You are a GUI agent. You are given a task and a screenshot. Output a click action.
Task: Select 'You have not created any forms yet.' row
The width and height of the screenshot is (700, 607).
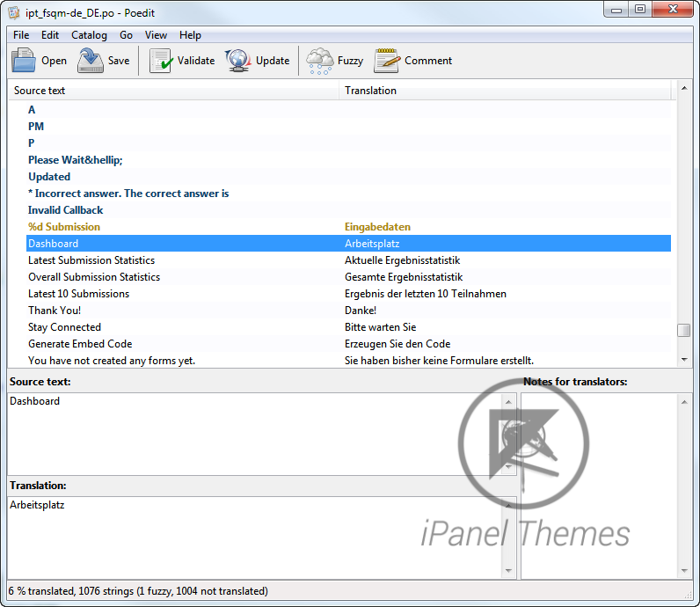348,360
